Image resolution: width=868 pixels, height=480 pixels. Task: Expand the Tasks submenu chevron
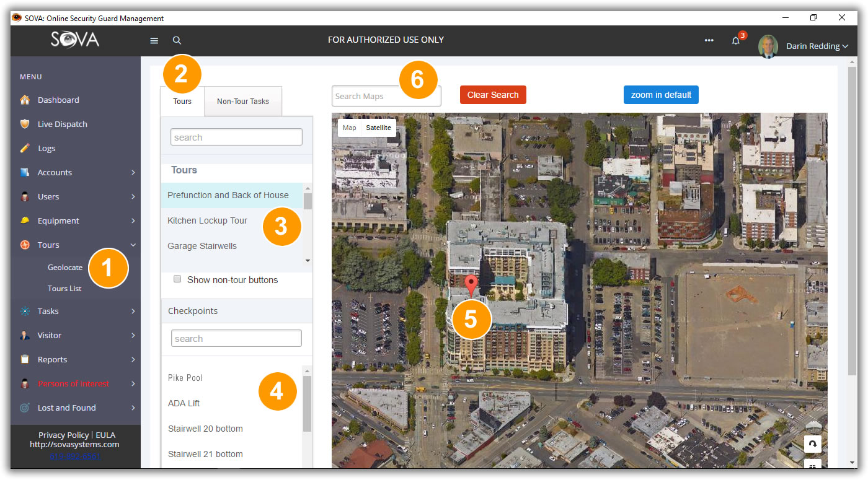(133, 311)
